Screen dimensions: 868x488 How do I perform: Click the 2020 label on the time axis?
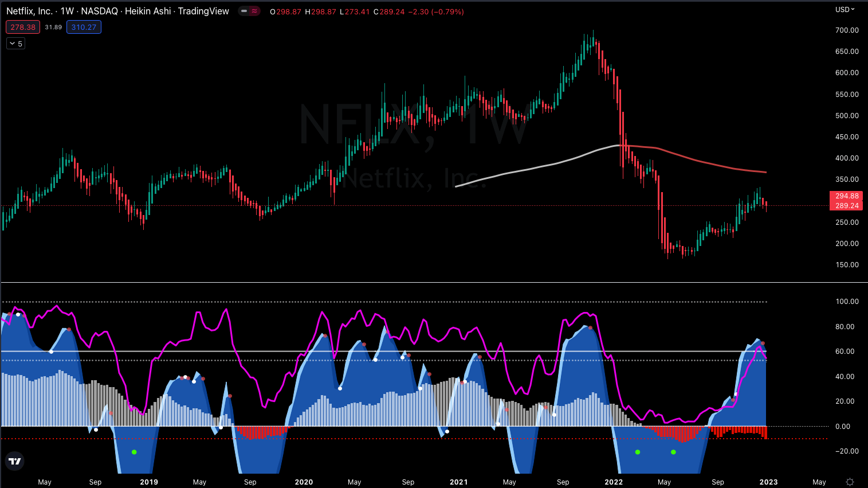pyautogui.click(x=304, y=482)
